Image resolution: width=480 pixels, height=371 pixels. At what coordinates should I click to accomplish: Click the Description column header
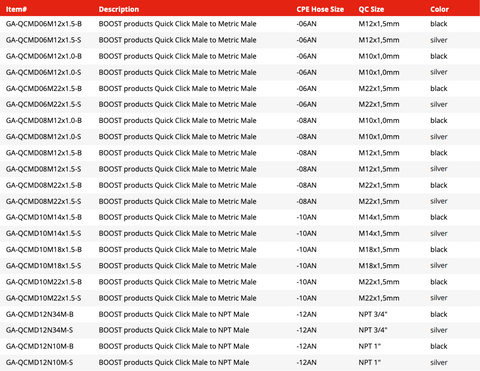(119, 9)
